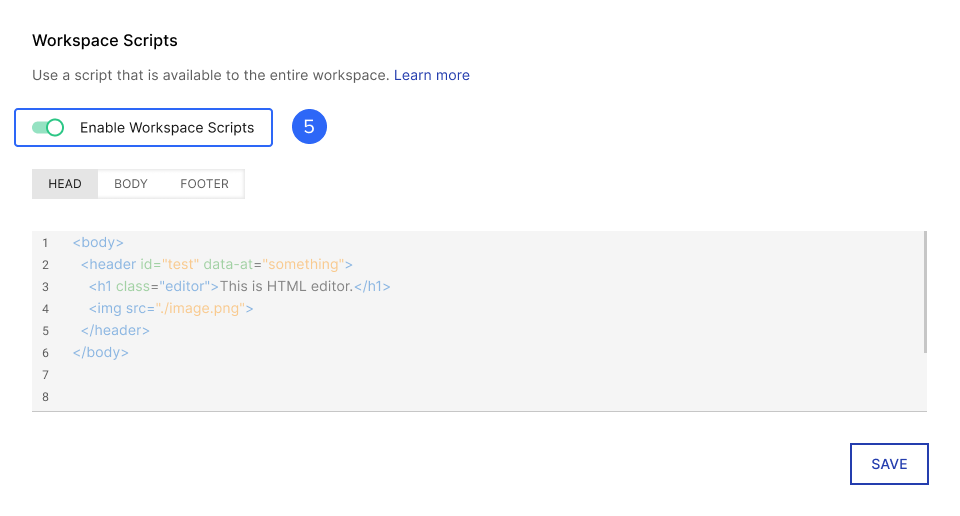Open the Learn more link
Screen dimensions: 960x516
click(x=432, y=75)
